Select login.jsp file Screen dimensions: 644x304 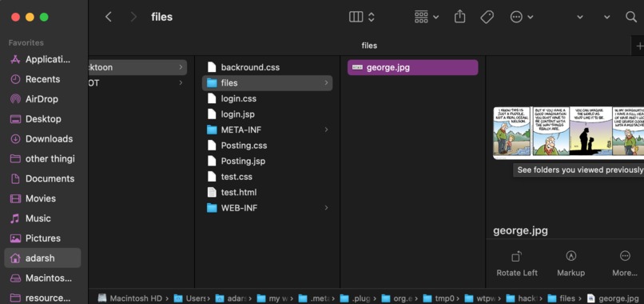268,114
